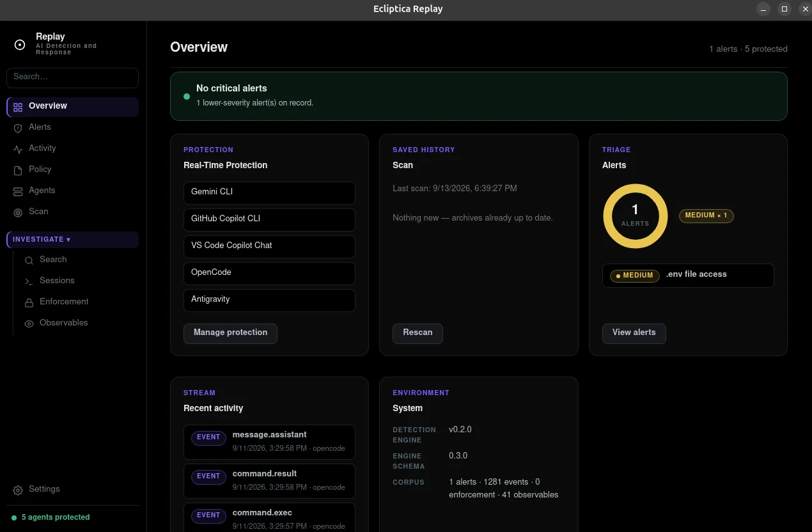The width and height of the screenshot is (812, 532).
Task: Click the Alerts shield icon
Action: [x=18, y=128]
